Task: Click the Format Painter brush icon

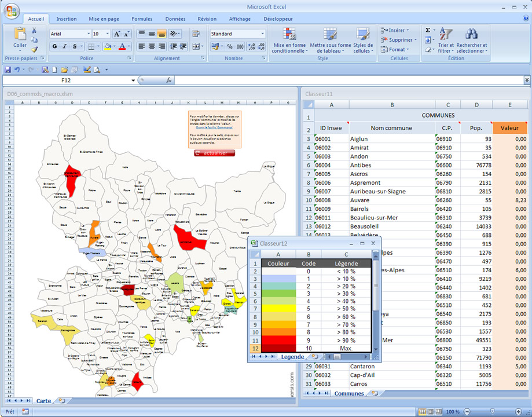Action: [x=34, y=50]
